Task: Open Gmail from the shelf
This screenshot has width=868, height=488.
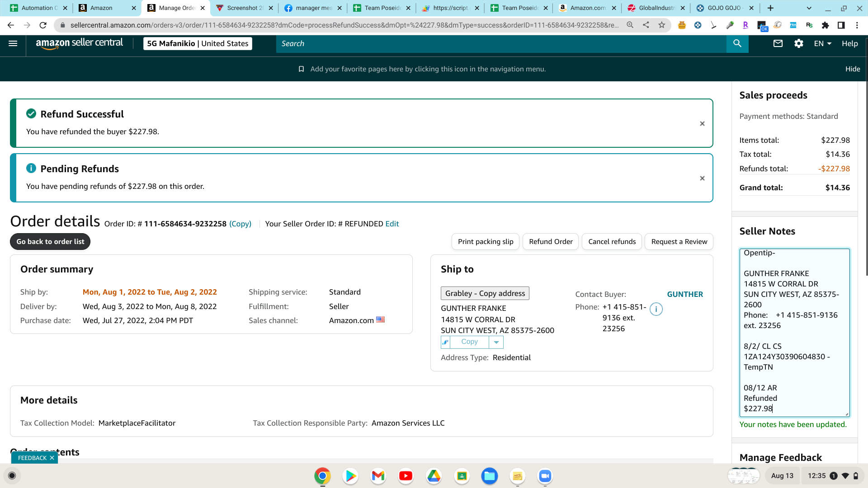Action: [x=378, y=476]
